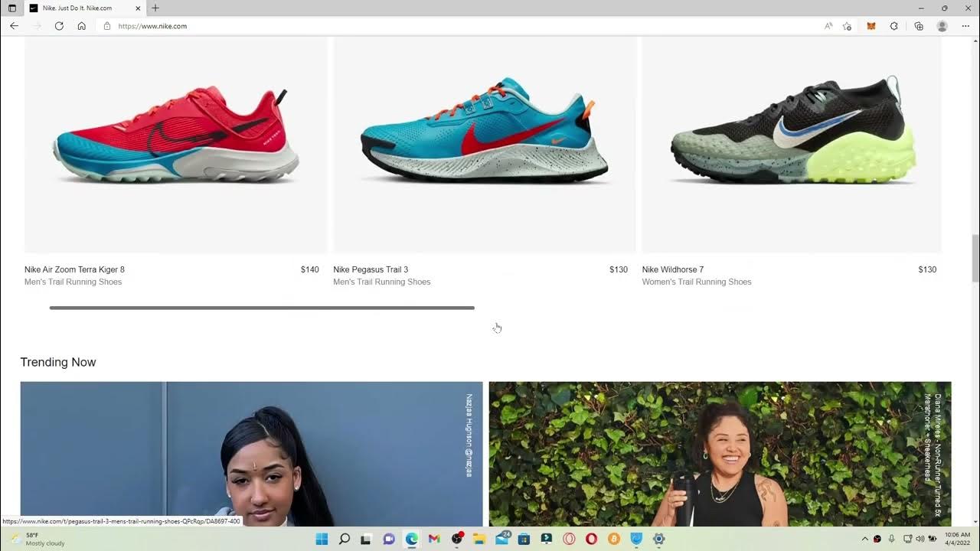Open the Nike Pegasus Trail 3 shoe image
The image size is (980, 551).
485,145
